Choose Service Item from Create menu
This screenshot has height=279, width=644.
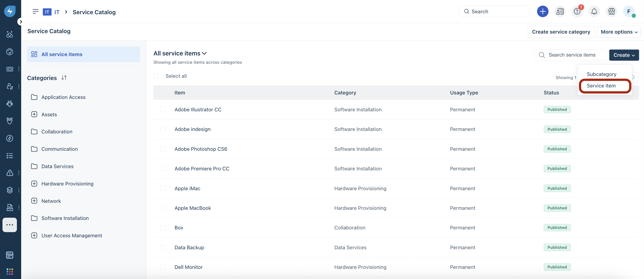pyautogui.click(x=601, y=86)
